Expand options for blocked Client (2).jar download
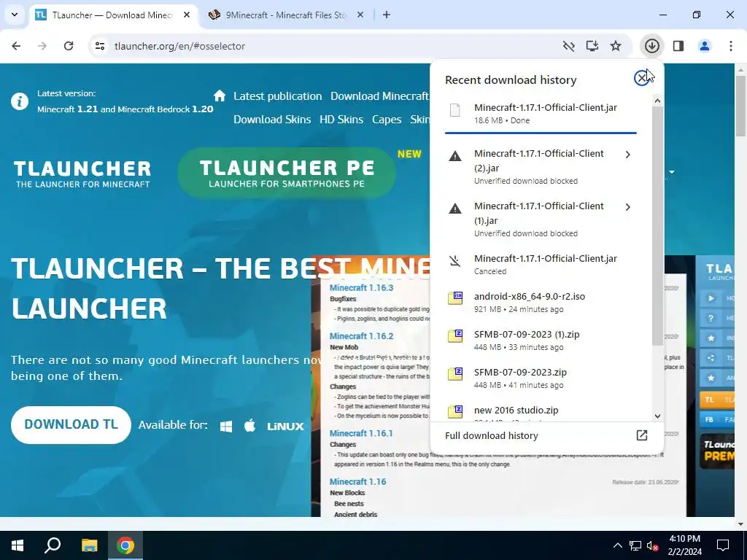The image size is (747, 560). coord(628,155)
